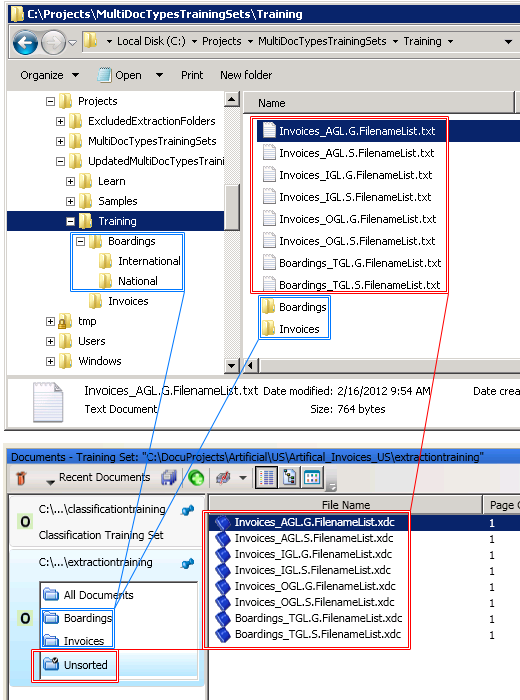The height and width of the screenshot is (700, 520).
Task: Switch to the detail list view icon
Action: coord(266,478)
